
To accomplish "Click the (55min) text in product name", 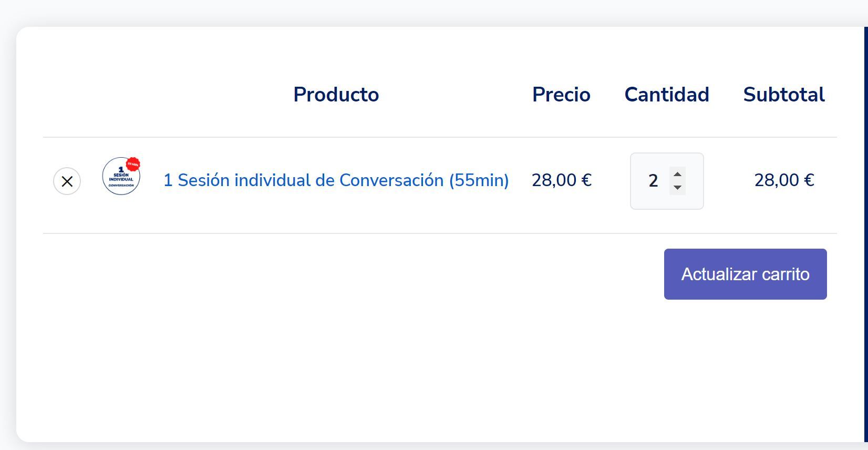I will [x=479, y=180].
